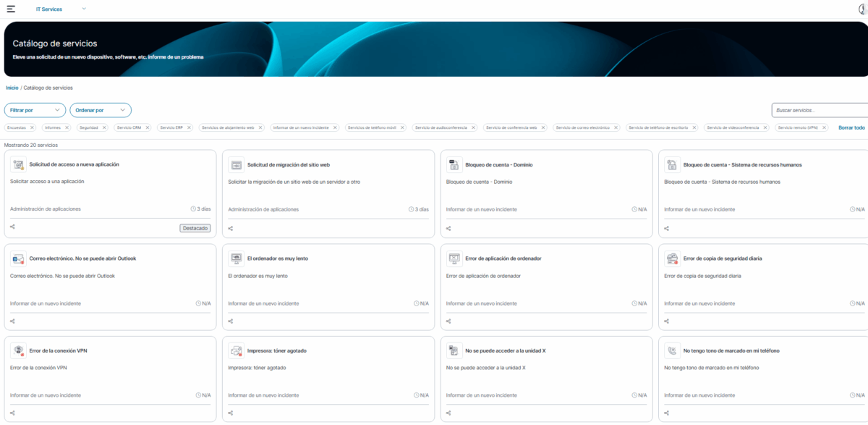Screen dimensions: 868x425
Task: Click the printer icon on Impresora: tóner agotado
Action: click(234, 350)
